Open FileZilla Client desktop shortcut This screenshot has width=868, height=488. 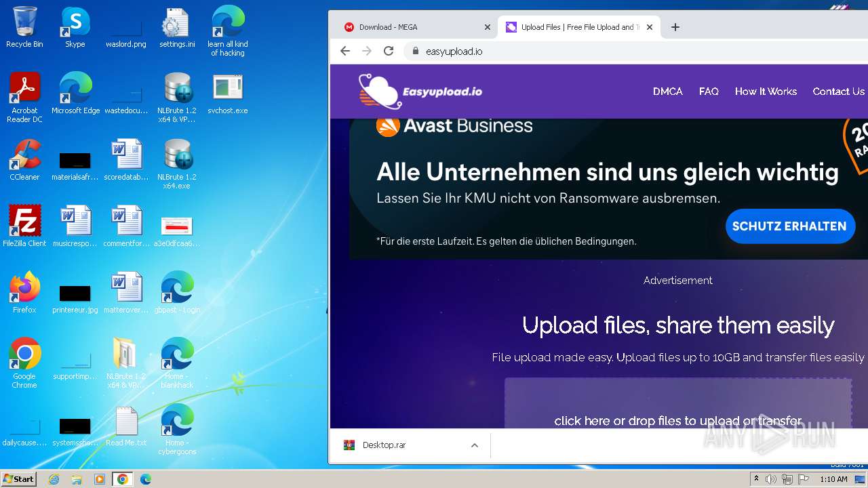click(x=24, y=226)
